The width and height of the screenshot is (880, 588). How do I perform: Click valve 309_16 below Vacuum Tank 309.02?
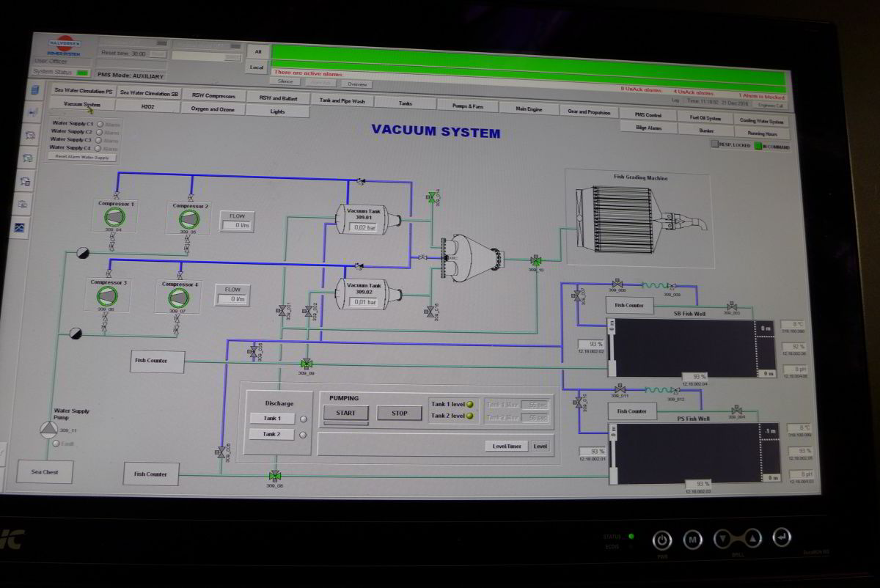pyautogui.click(x=430, y=312)
